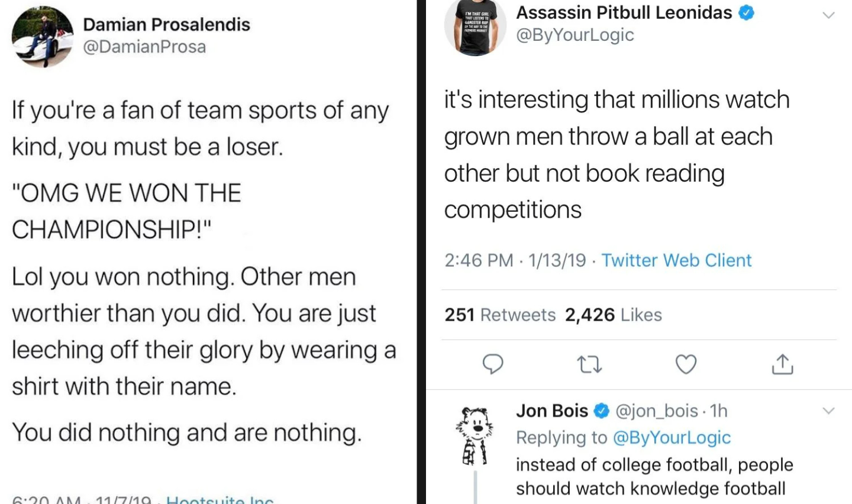Like the book reading competitions tweet
This screenshot has height=504, width=852.
click(686, 364)
